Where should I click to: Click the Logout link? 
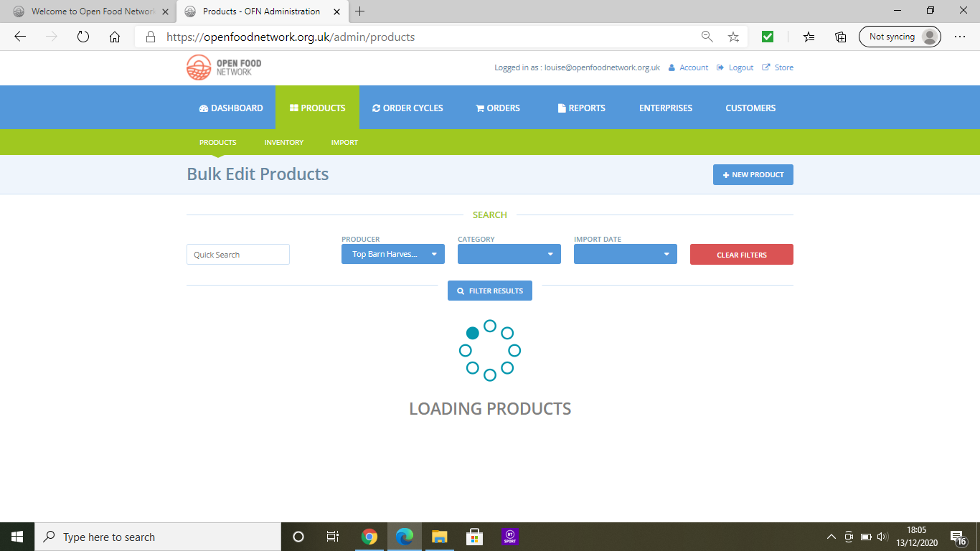tap(735, 67)
